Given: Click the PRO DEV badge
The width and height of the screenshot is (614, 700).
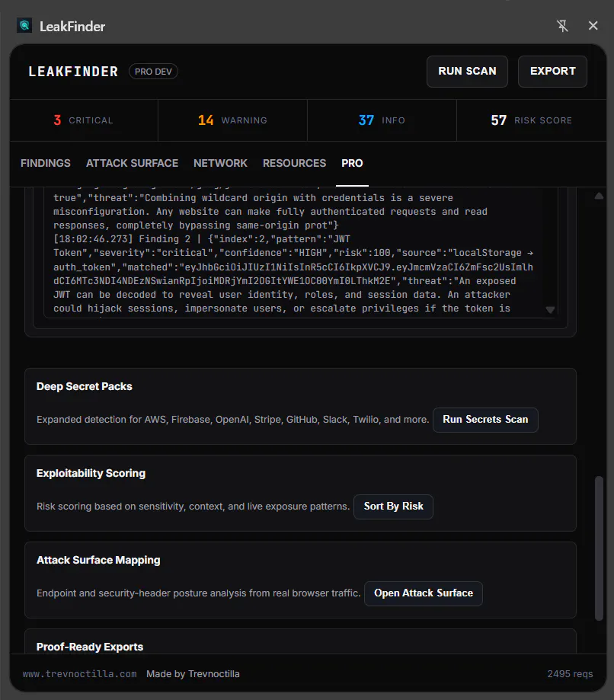Looking at the screenshot, I should (x=153, y=72).
